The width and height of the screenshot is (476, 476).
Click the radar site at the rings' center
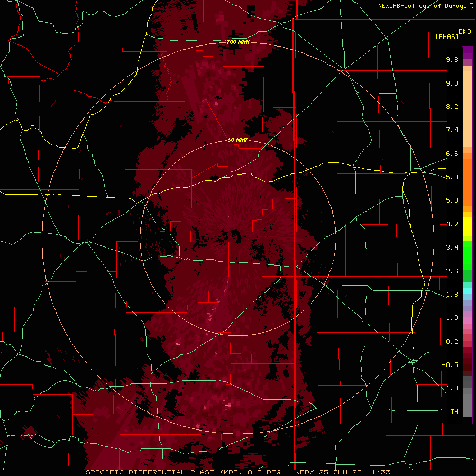click(237, 238)
